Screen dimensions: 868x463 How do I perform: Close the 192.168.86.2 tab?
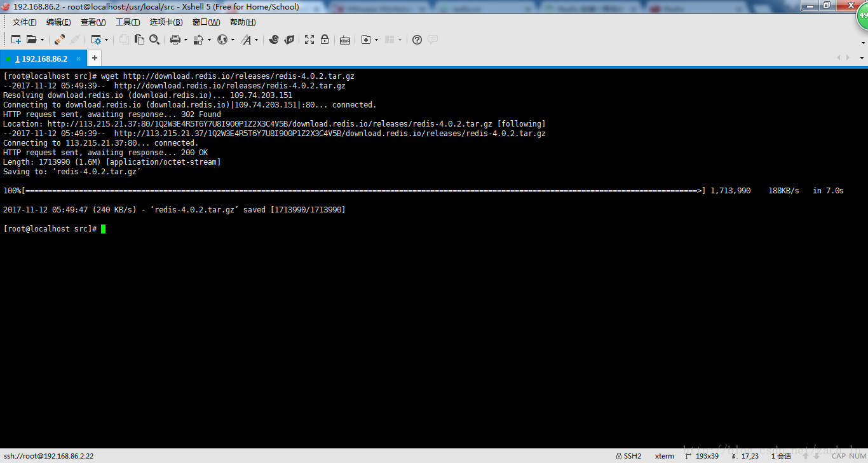tap(79, 59)
